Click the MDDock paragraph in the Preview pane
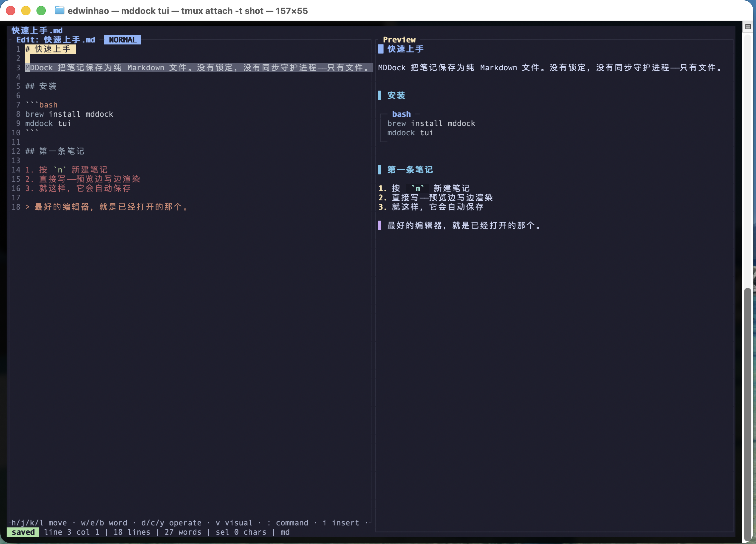Viewport: 756px width, 544px height. click(x=550, y=68)
